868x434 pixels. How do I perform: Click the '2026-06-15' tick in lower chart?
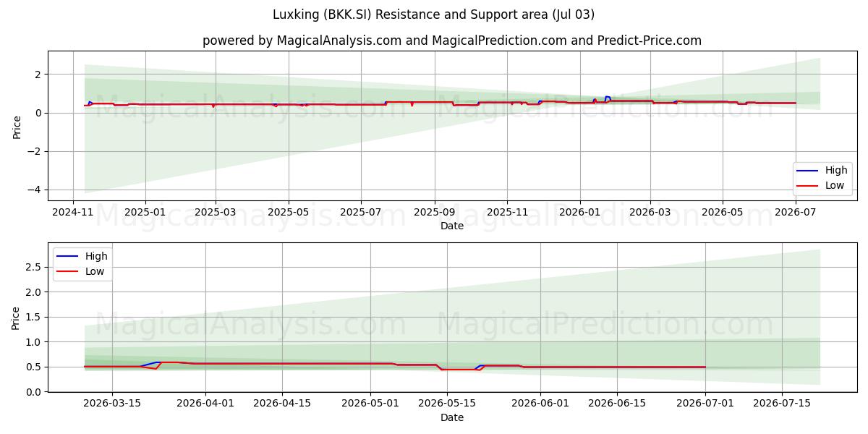pyautogui.click(x=617, y=404)
